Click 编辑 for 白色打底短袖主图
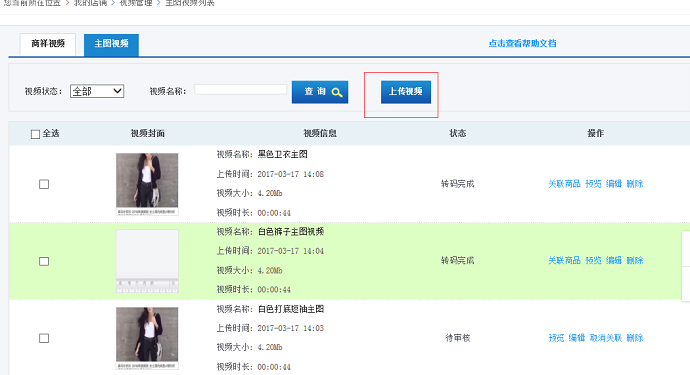 (x=577, y=338)
